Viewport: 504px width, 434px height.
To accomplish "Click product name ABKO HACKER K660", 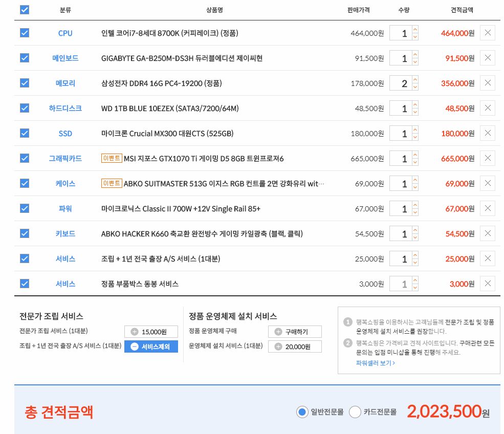I will (x=202, y=234).
